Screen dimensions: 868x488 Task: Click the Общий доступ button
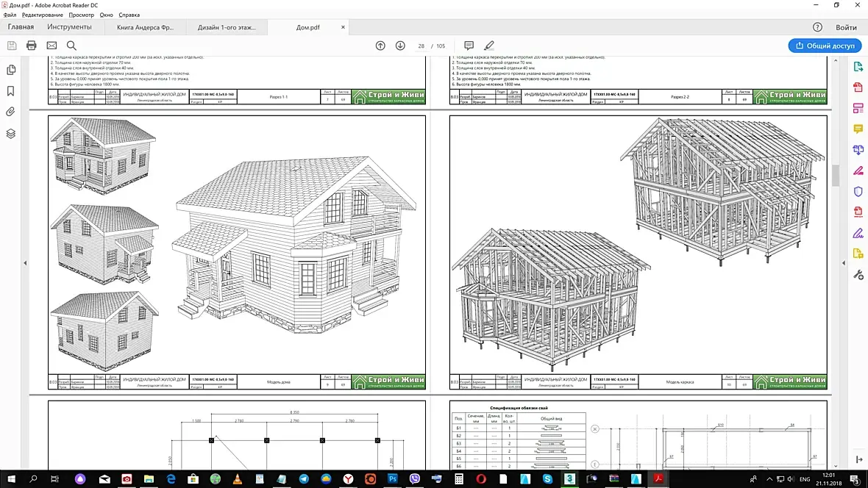pos(825,46)
